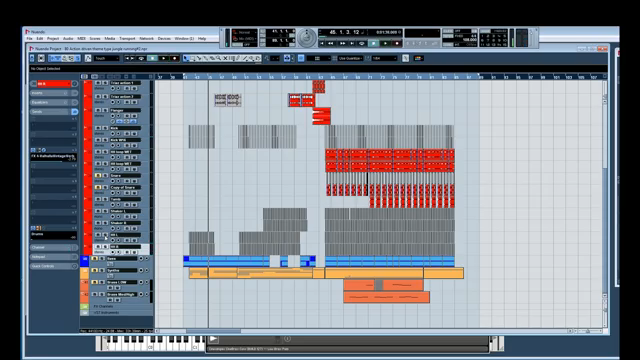640x360 pixels.
Task: Click the transport panel output volume slider
Action: (x=531, y=38)
